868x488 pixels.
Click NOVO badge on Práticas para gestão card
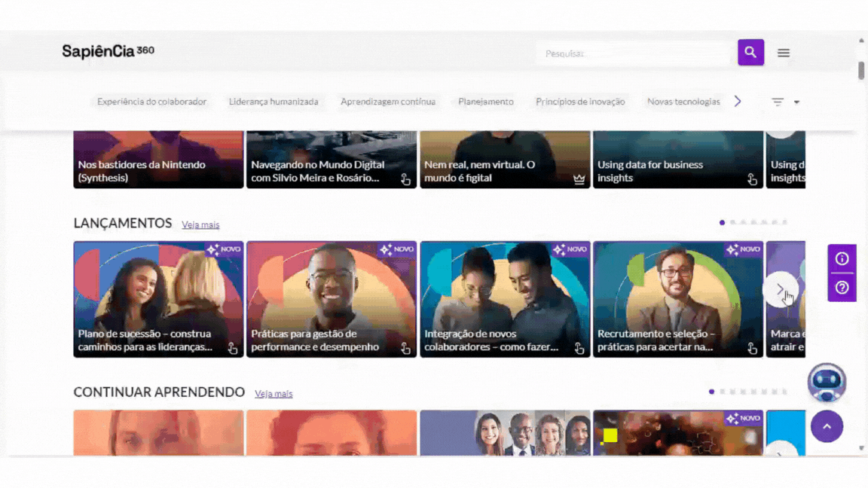pyautogui.click(x=397, y=249)
